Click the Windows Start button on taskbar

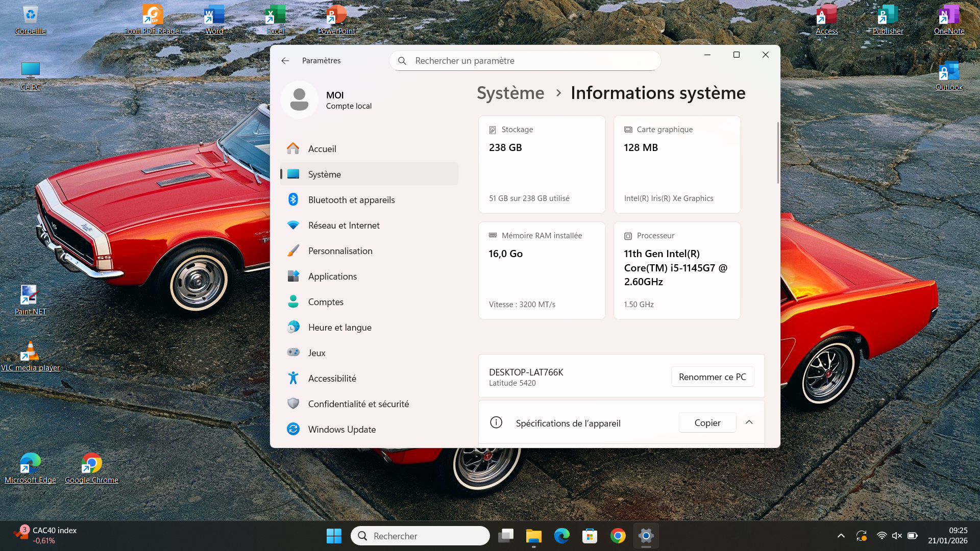(334, 536)
